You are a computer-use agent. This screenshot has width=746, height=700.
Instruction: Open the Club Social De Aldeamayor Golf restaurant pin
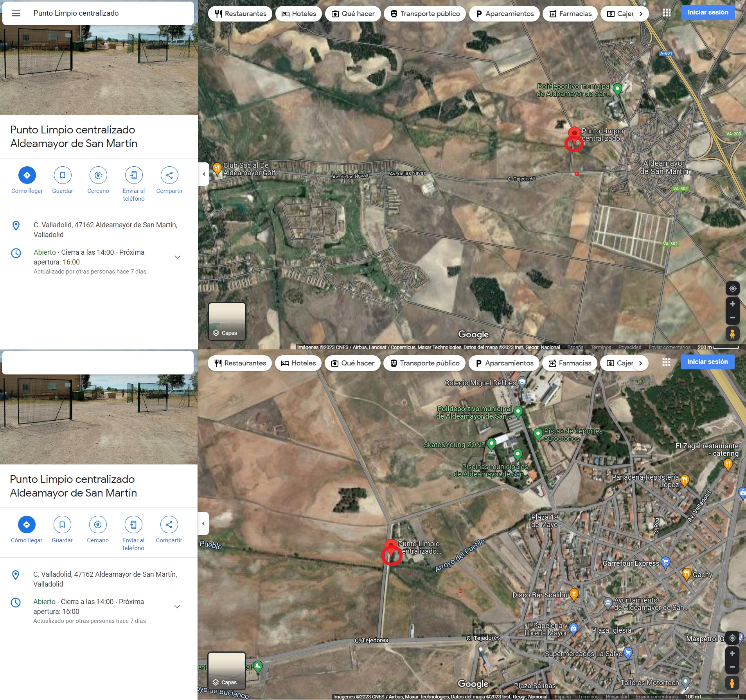coord(217,169)
